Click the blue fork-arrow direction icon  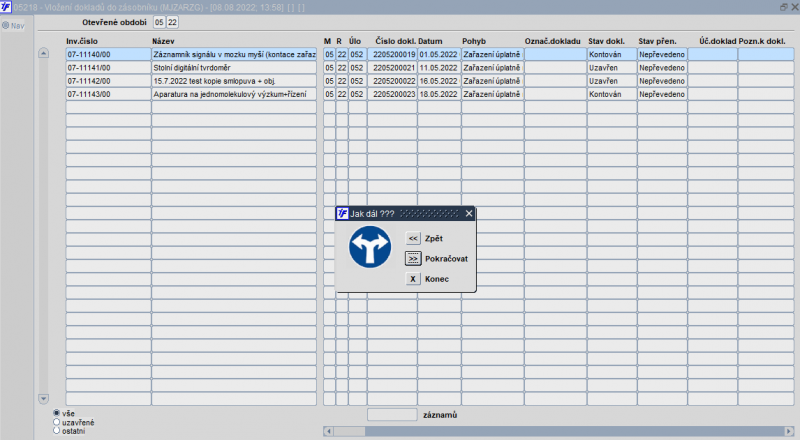point(370,247)
